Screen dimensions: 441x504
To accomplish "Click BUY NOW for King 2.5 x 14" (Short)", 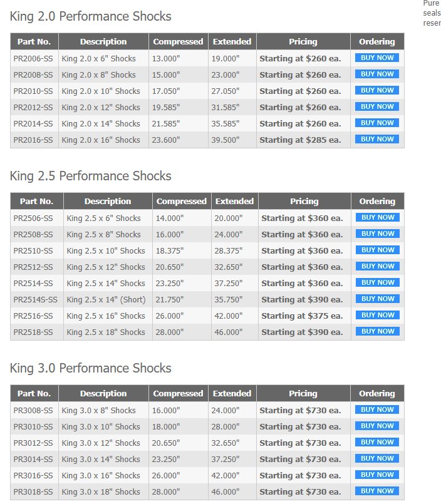I will coord(378,299).
